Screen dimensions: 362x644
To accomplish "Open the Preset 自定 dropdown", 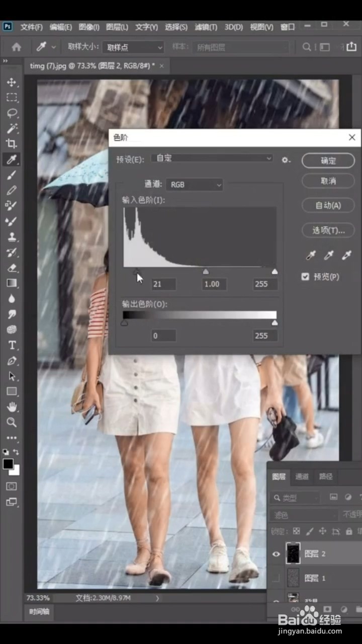I will (x=211, y=158).
